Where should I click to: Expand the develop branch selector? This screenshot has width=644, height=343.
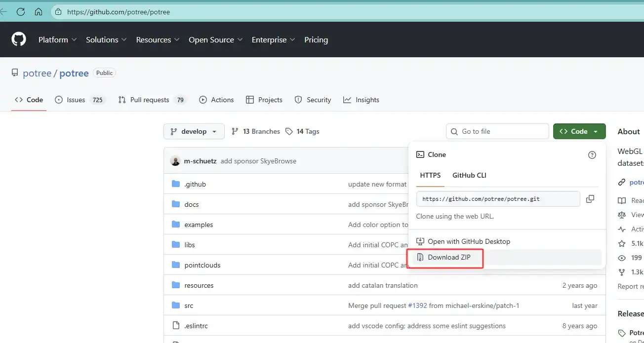194,131
